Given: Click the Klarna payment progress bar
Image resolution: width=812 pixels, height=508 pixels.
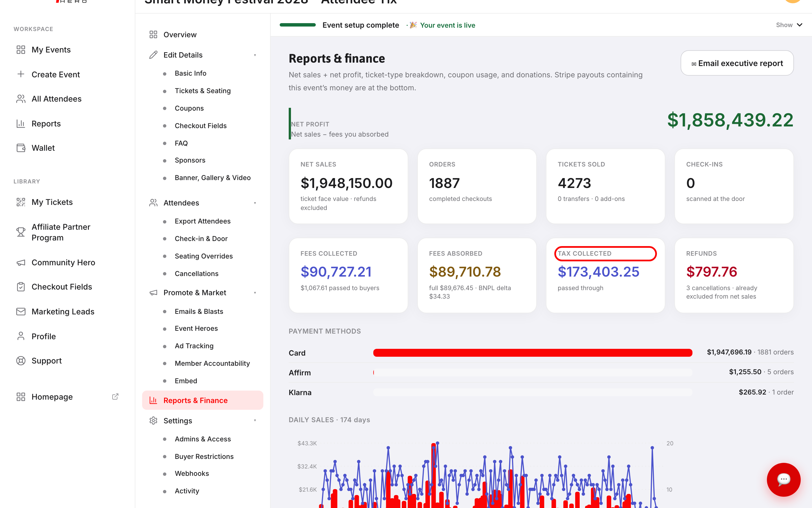Looking at the screenshot, I should click(533, 392).
